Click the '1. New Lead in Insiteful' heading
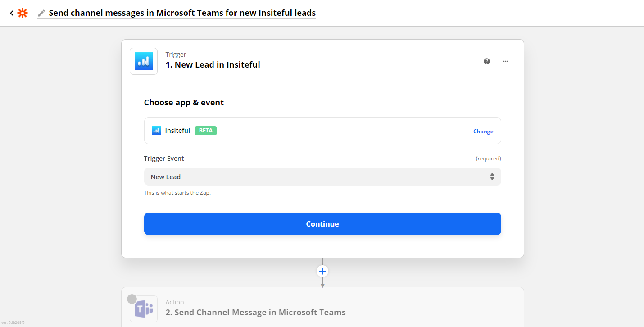 (213, 65)
